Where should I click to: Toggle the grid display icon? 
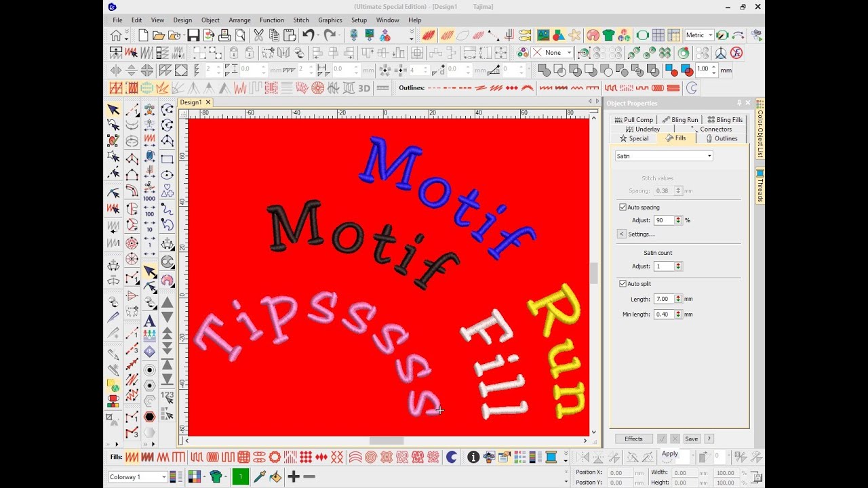(658, 36)
